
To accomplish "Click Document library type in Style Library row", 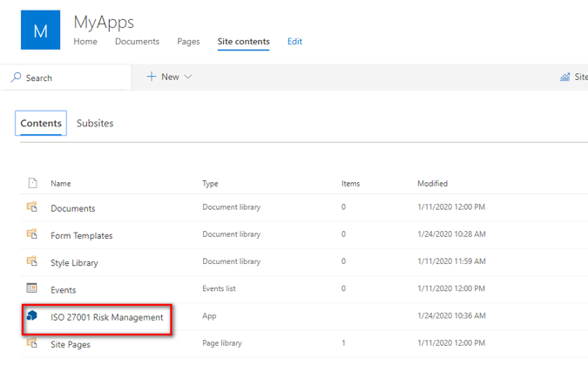I will tap(232, 261).
